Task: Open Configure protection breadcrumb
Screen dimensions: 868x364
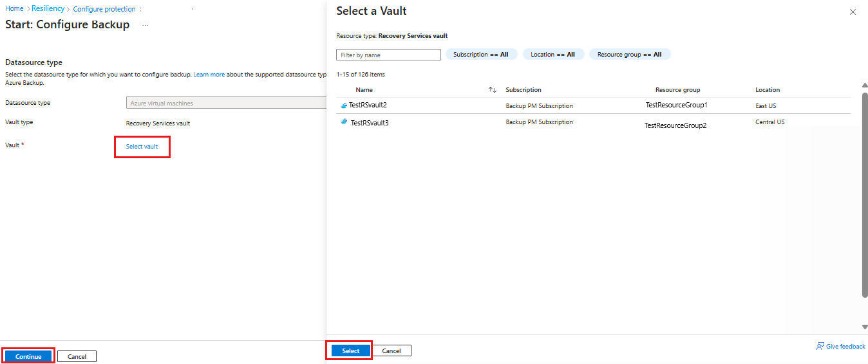Action: 104,9
